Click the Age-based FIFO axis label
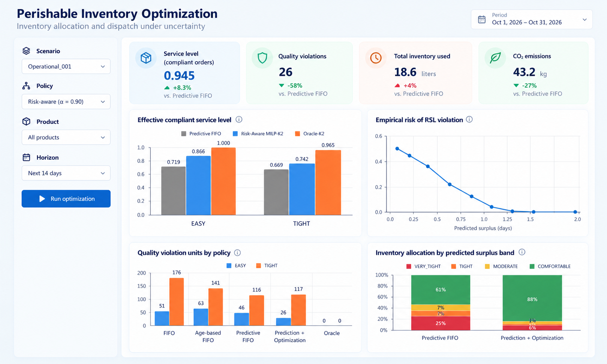The image size is (607, 364). pos(208,336)
